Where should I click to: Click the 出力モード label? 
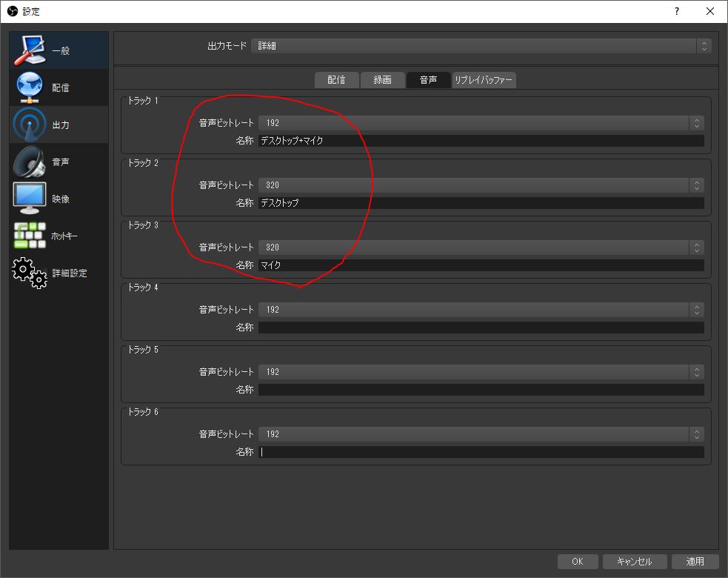click(227, 45)
